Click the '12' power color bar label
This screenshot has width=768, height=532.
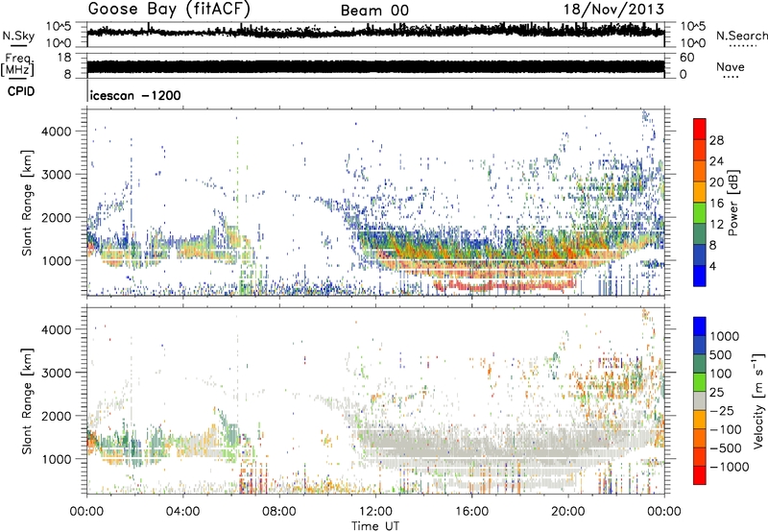click(716, 225)
